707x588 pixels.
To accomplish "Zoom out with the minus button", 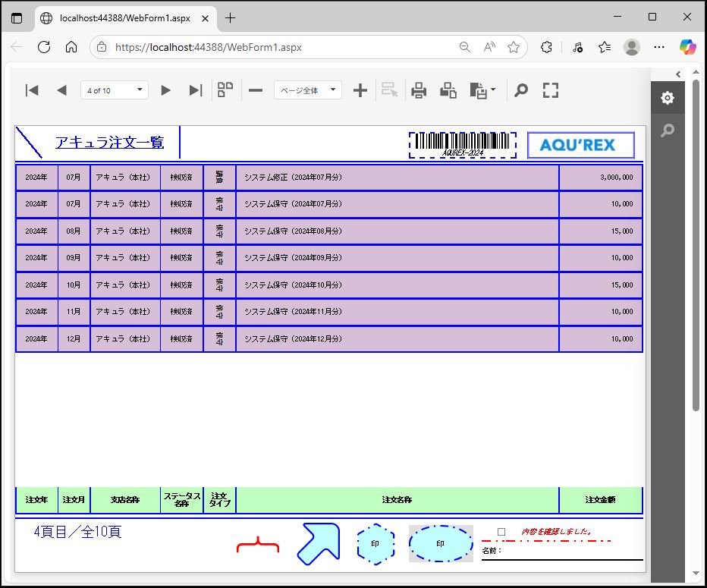I will click(256, 90).
